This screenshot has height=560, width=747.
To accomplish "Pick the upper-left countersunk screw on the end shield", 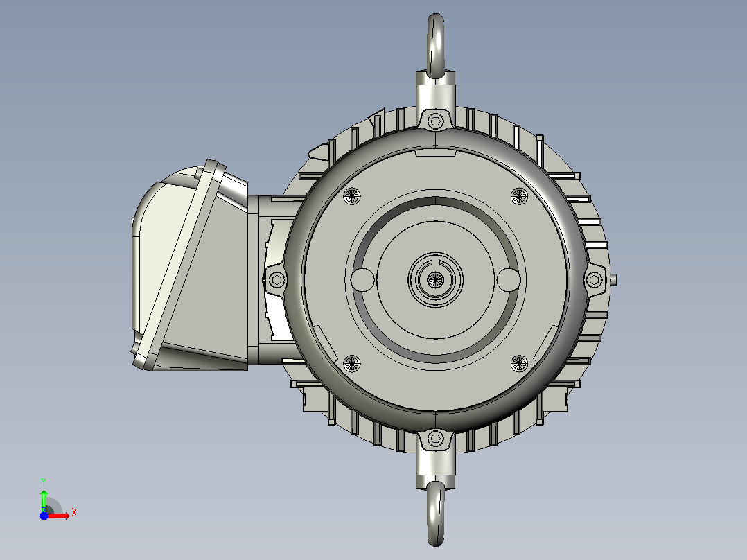I will [x=351, y=195].
